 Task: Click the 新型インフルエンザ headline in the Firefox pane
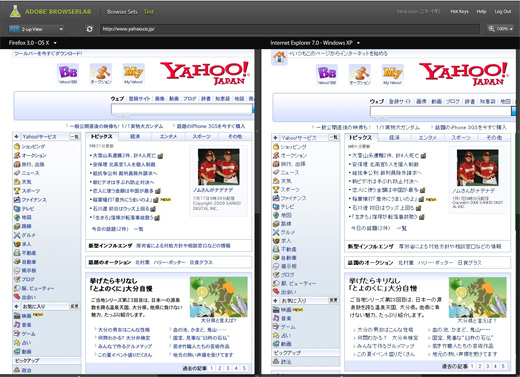110,246
